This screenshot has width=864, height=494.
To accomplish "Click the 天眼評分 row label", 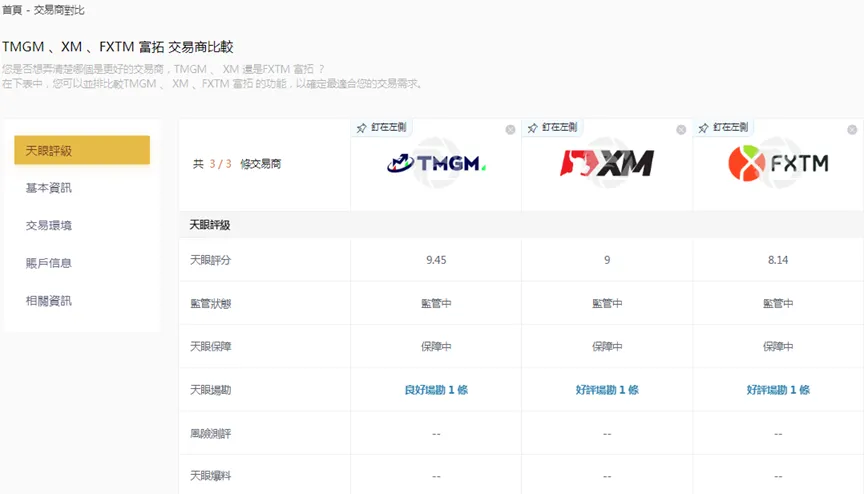I will [210, 260].
